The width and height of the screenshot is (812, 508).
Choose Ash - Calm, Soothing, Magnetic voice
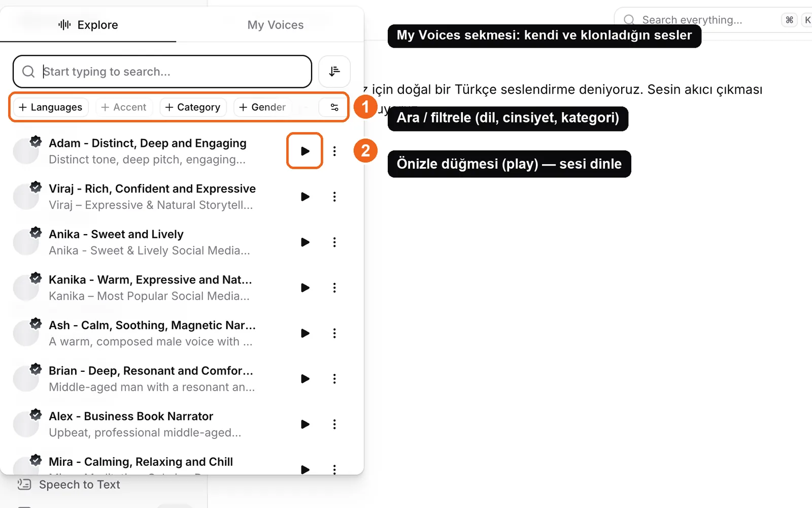(152, 325)
